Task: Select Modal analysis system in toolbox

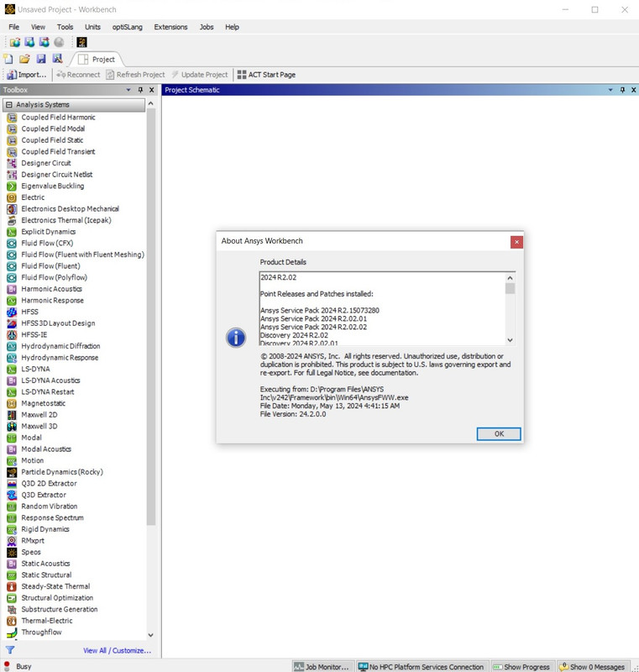Action: (31, 438)
